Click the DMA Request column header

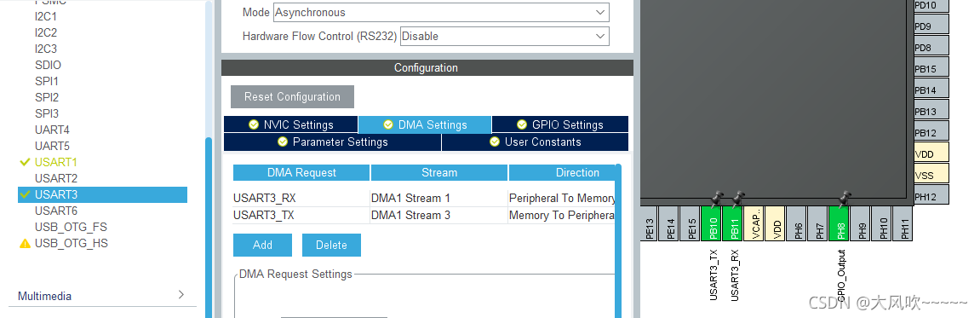click(x=301, y=173)
